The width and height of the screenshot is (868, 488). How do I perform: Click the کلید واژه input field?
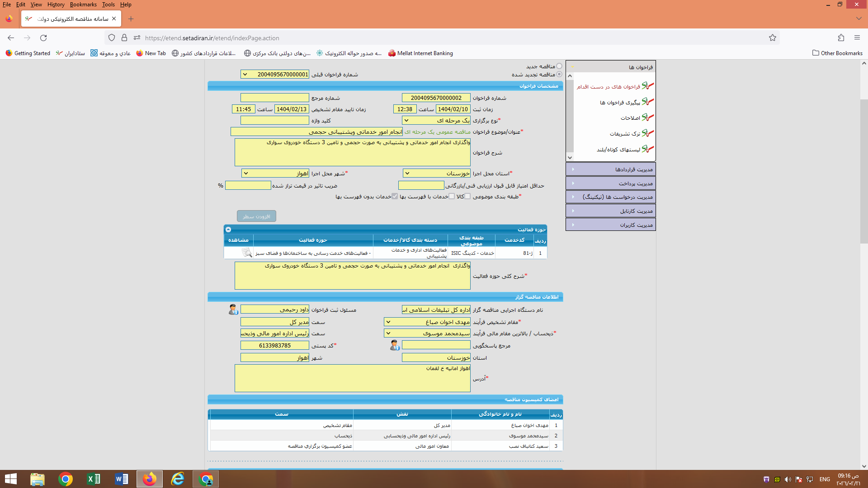[x=274, y=121]
